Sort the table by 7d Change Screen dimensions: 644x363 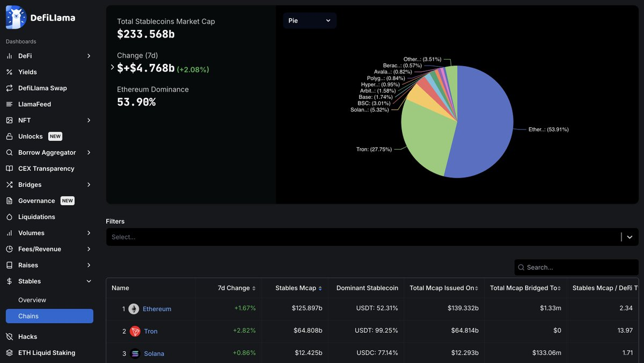point(237,288)
